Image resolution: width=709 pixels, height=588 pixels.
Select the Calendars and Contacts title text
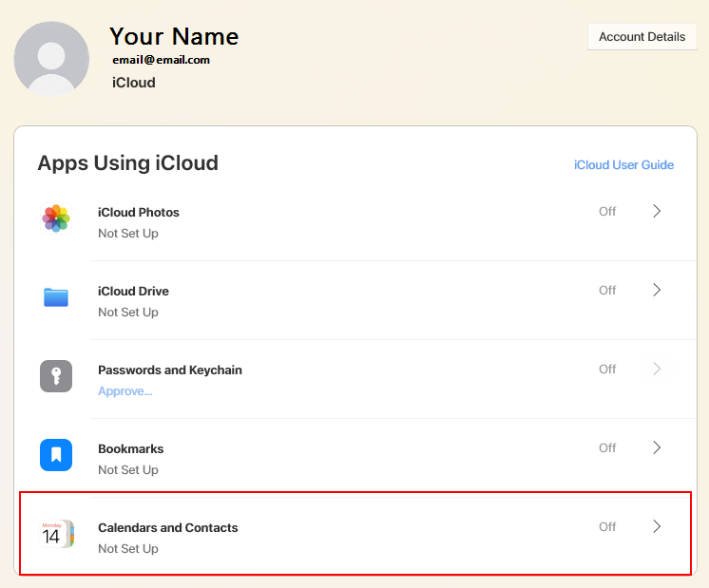coord(167,527)
